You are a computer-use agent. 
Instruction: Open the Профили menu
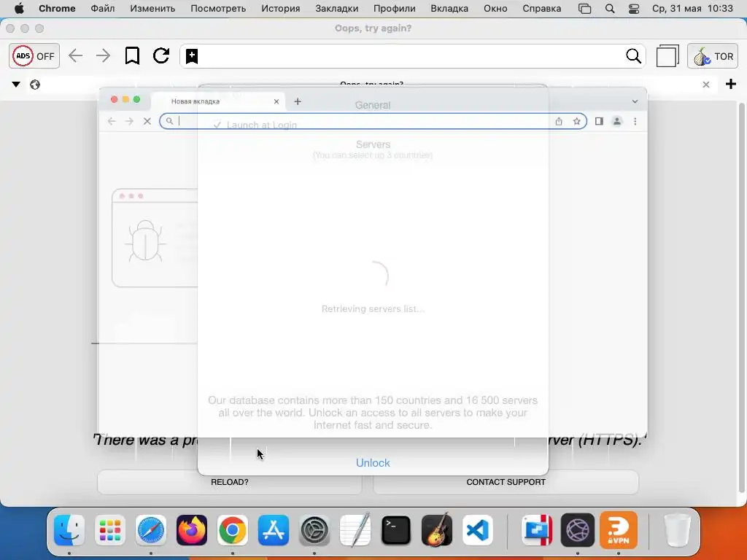395,9
